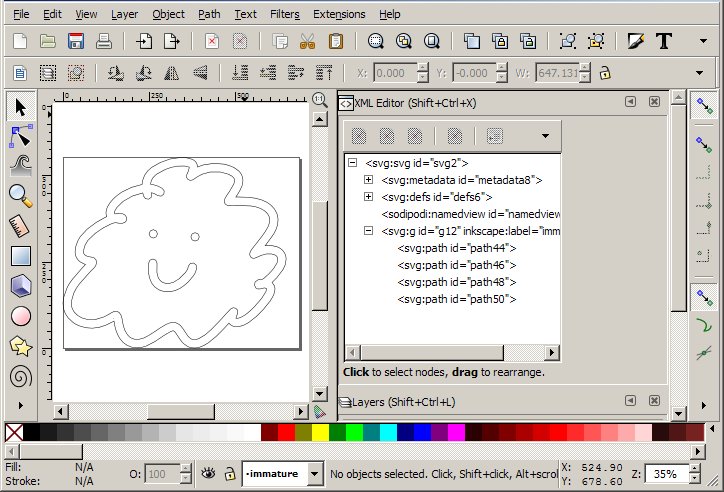Toggle current layer visibility eye icon
The width and height of the screenshot is (724, 492).
click(207, 474)
